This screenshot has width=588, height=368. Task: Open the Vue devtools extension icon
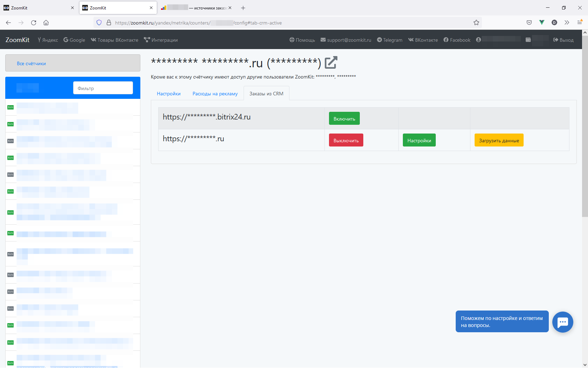pos(542,23)
